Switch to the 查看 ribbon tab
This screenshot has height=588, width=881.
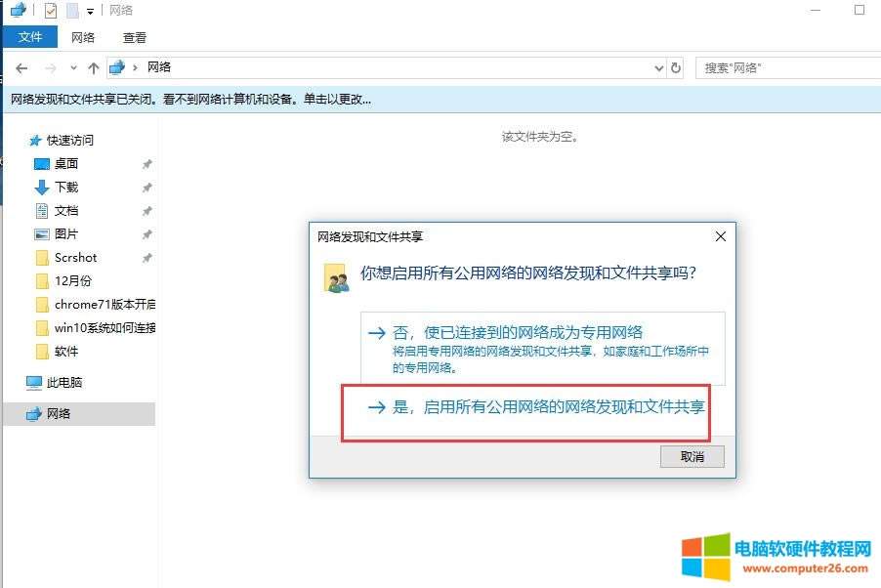[x=134, y=37]
